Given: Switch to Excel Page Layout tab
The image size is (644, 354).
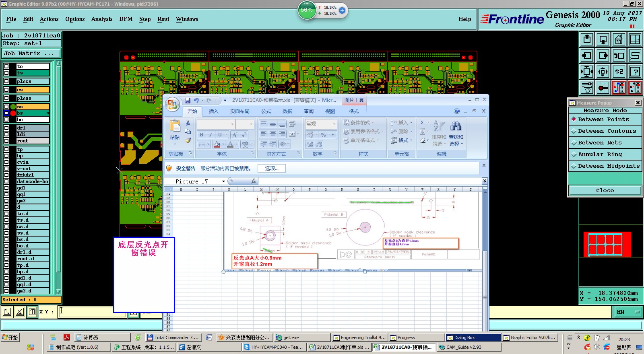Looking at the screenshot, I should [x=239, y=111].
